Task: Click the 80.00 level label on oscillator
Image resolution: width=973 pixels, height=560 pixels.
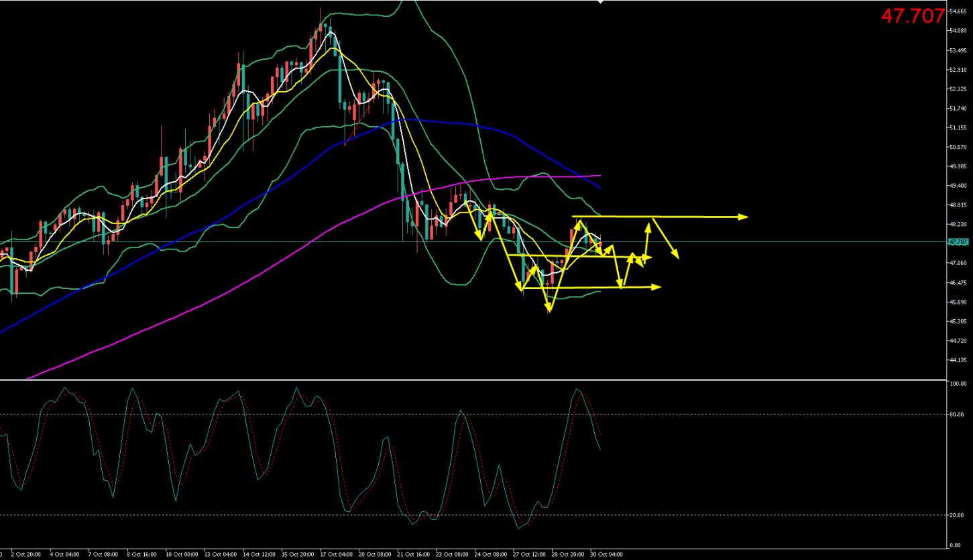Action: click(957, 414)
